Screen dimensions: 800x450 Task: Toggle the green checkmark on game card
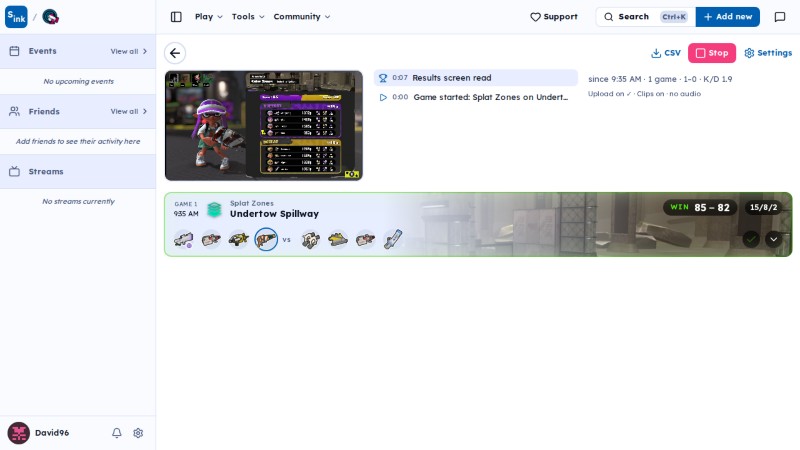(x=751, y=239)
